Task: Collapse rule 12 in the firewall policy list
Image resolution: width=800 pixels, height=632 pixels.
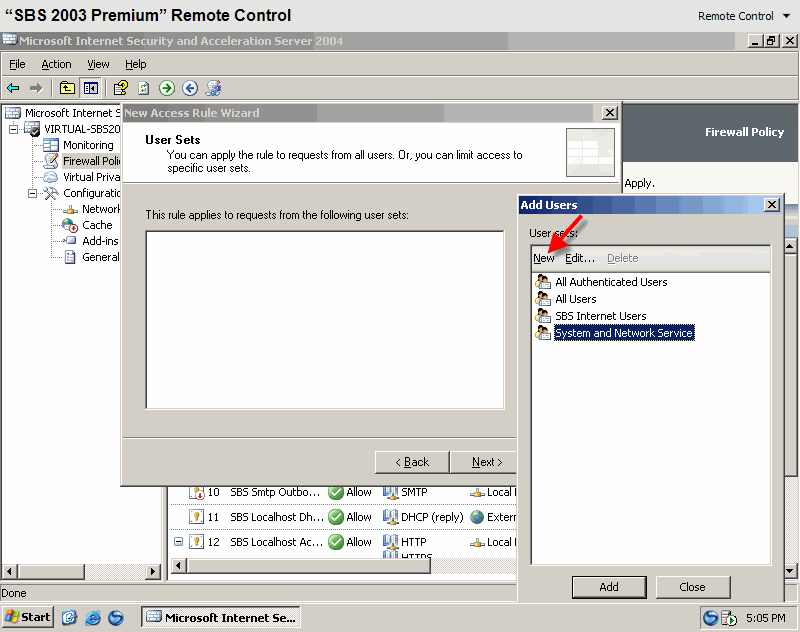Action: (x=178, y=542)
